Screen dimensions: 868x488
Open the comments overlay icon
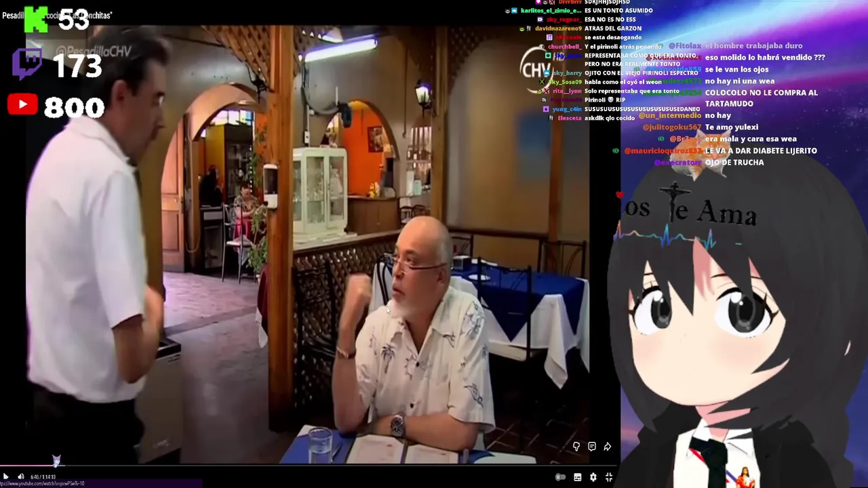[591, 447]
